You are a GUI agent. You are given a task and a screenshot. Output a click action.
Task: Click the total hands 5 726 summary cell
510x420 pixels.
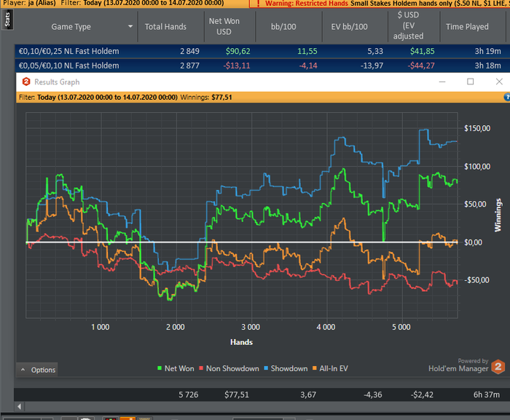[188, 395]
